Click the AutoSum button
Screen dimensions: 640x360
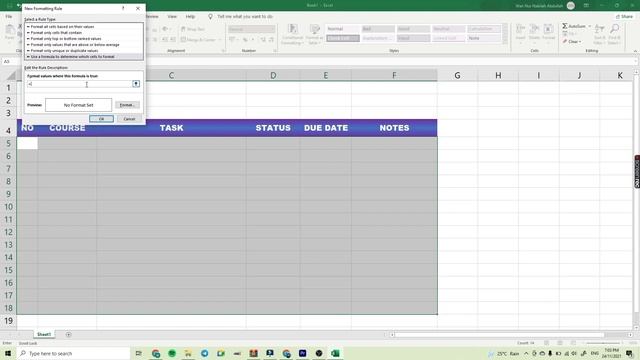pyautogui.click(x=574, y=26)
